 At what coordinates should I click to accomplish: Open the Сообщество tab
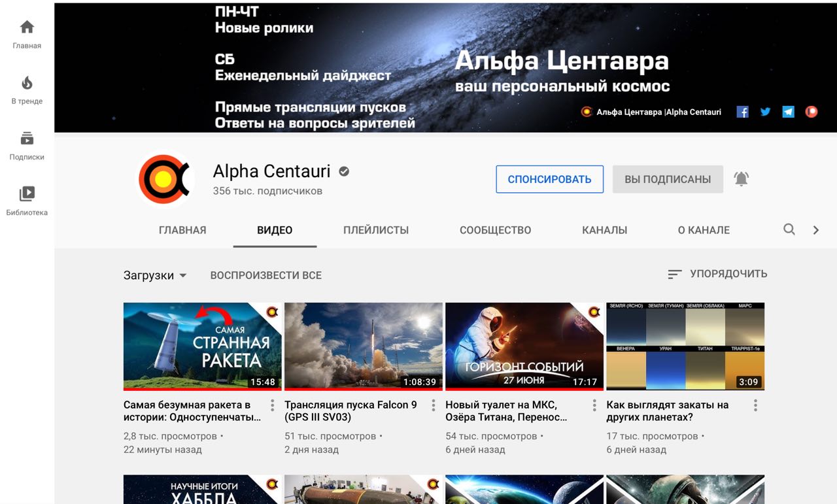(495, 230)
